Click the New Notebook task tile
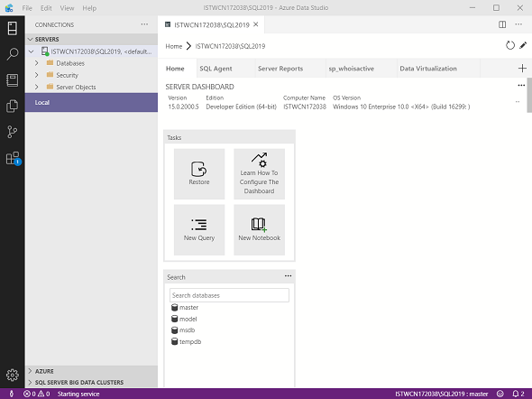Viewport: 532px width, 399px height. pos(259,229)
